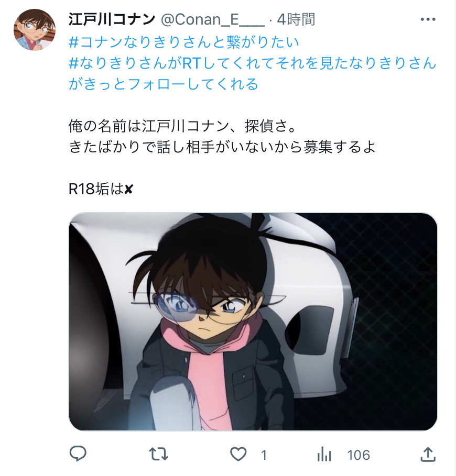Open second line of hashtag がきっとフォローしてくれる

[x=164, y=84]
